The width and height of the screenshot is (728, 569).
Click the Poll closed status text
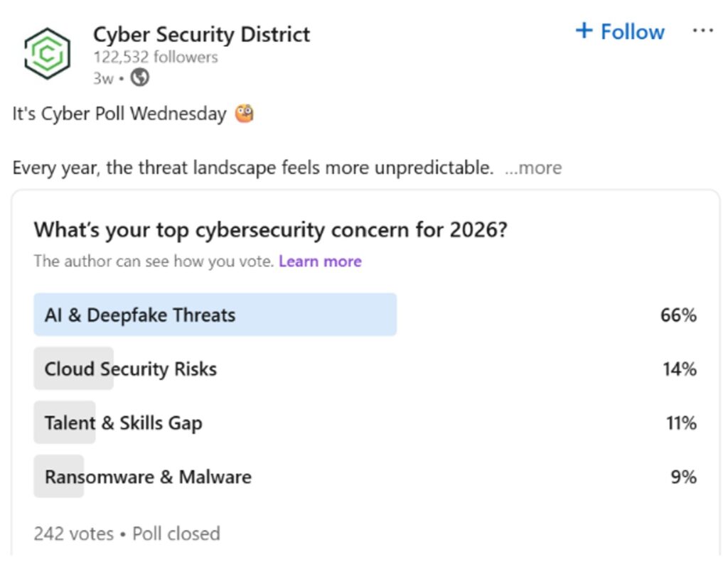(x=176, y=533)
